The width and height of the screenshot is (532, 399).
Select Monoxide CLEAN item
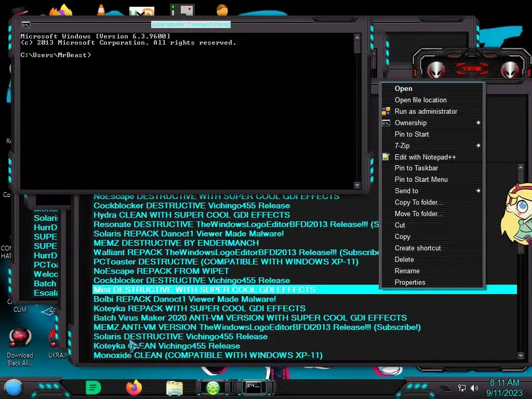[208, 355]
